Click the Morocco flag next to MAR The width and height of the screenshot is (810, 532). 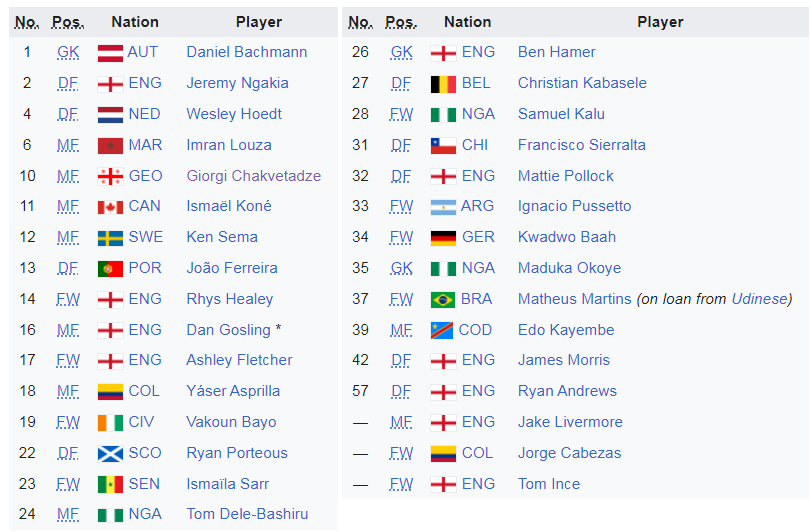[110, 145]
